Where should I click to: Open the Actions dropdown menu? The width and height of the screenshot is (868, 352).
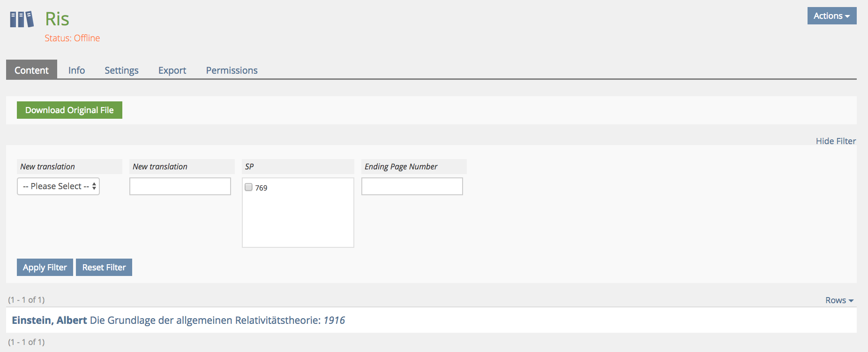[831, 16]
